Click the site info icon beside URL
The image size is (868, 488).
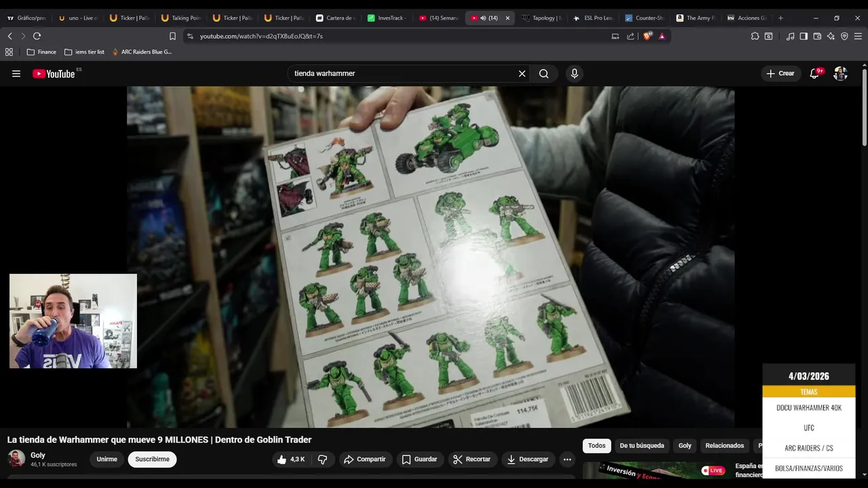190,36
